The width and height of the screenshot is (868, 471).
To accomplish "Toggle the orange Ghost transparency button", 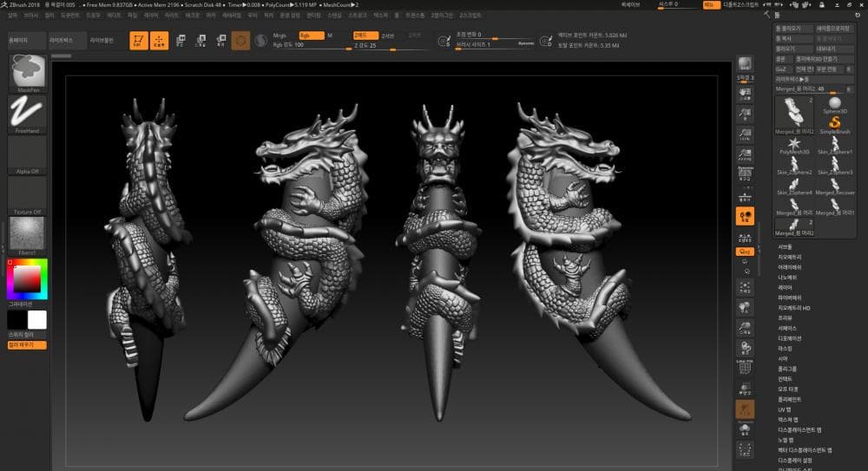I will tap(745, 409).
